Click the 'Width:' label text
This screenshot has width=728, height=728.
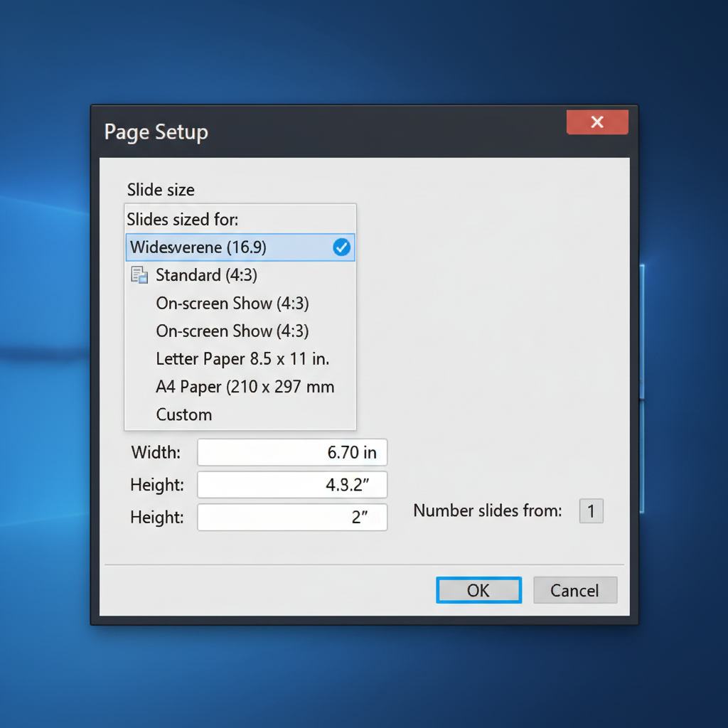pyautogui.click(x=156, y=452)
